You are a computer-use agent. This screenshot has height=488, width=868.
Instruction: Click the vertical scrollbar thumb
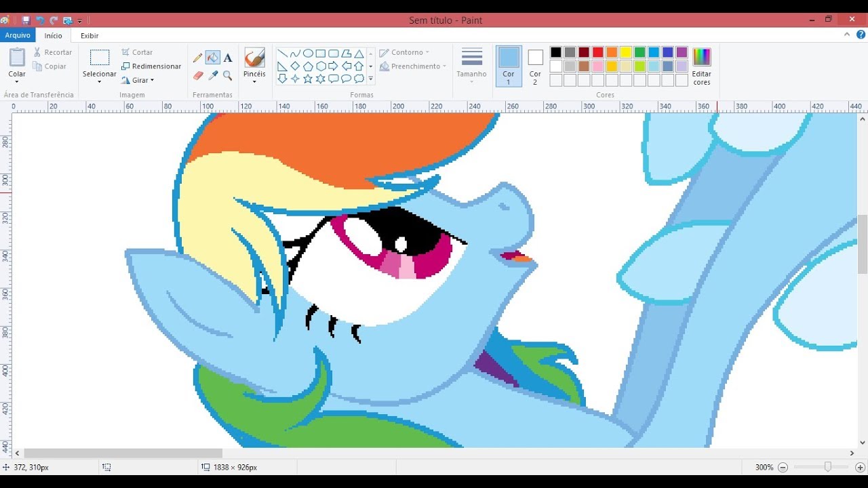point(862,244)
